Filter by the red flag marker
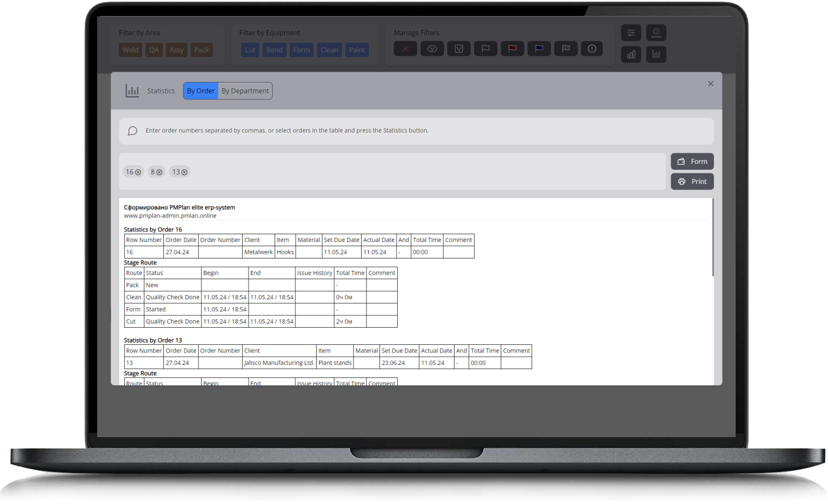 (x=512, y=49)
